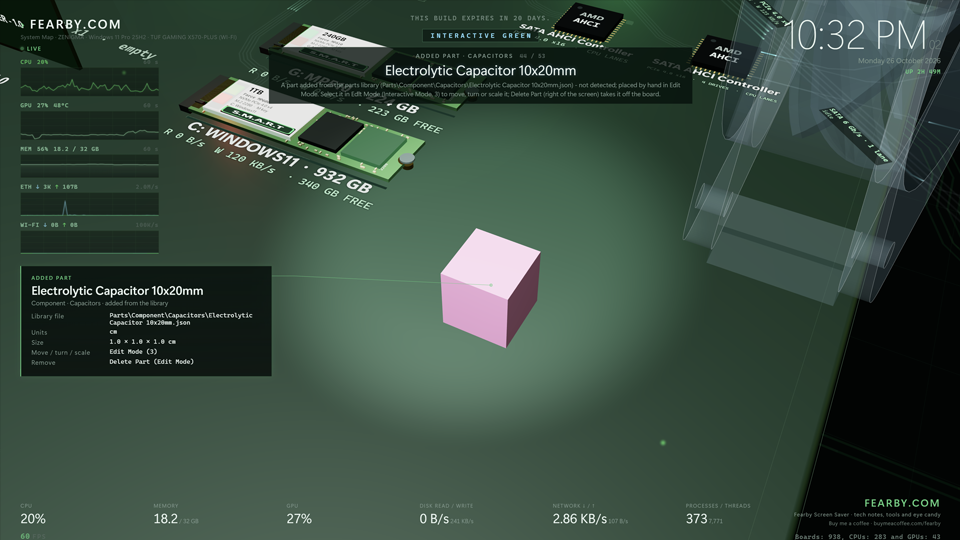Click the 'MEM 56% 18.2 / 32 GB' label
Screen dimensions: 960x540
59,149
